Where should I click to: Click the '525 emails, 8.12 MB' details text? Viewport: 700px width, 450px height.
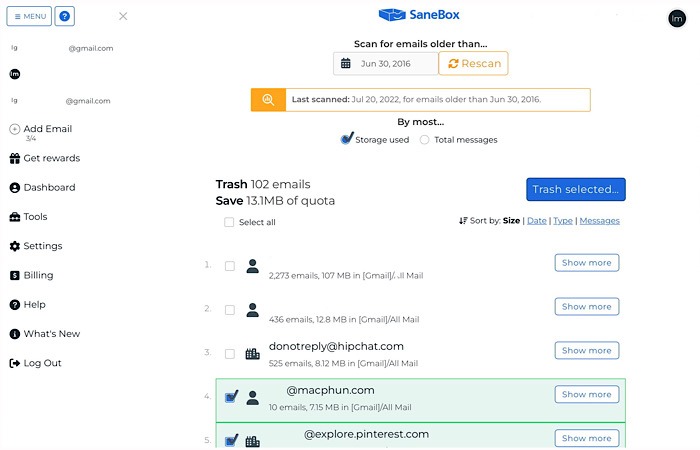[343, 363]
